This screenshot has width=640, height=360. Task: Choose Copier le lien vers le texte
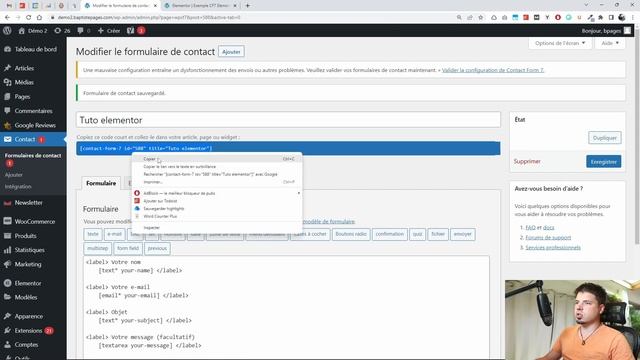point(217,167)
